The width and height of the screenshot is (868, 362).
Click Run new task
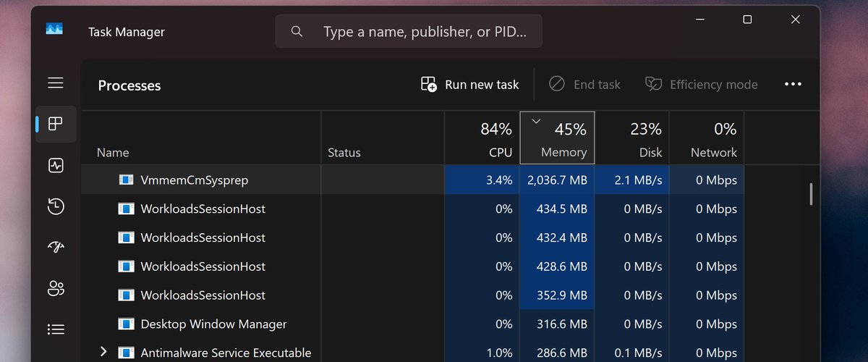(470, 85)
